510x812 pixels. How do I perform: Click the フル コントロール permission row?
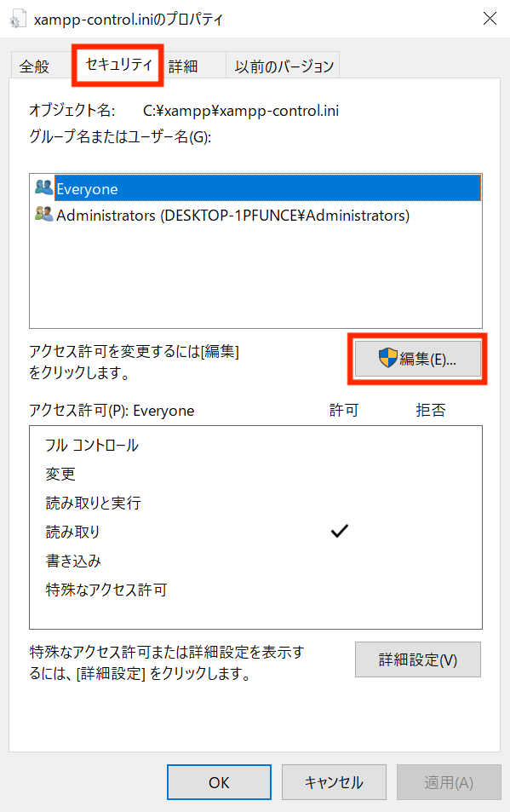(256, 446)
